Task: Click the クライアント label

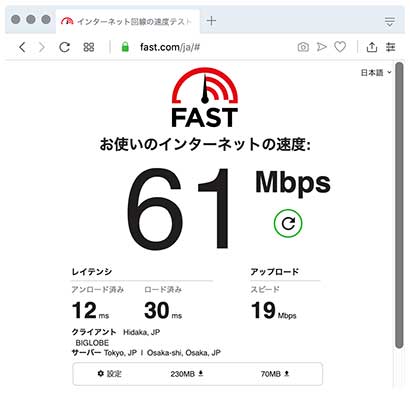Action: 94,332
